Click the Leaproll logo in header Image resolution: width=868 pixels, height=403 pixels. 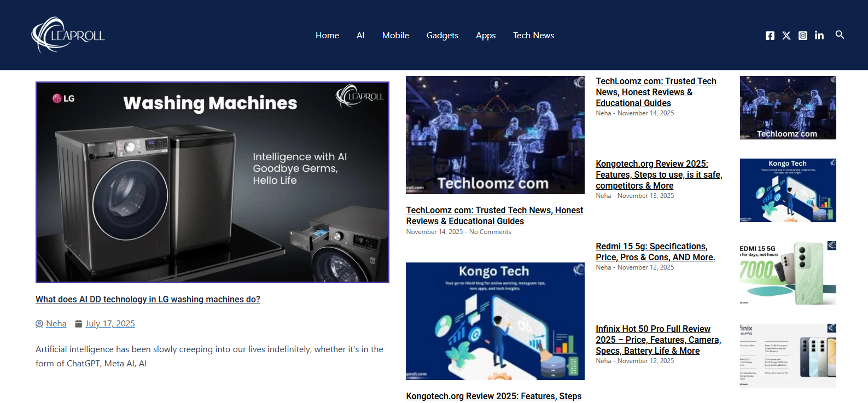click(68, 35)
